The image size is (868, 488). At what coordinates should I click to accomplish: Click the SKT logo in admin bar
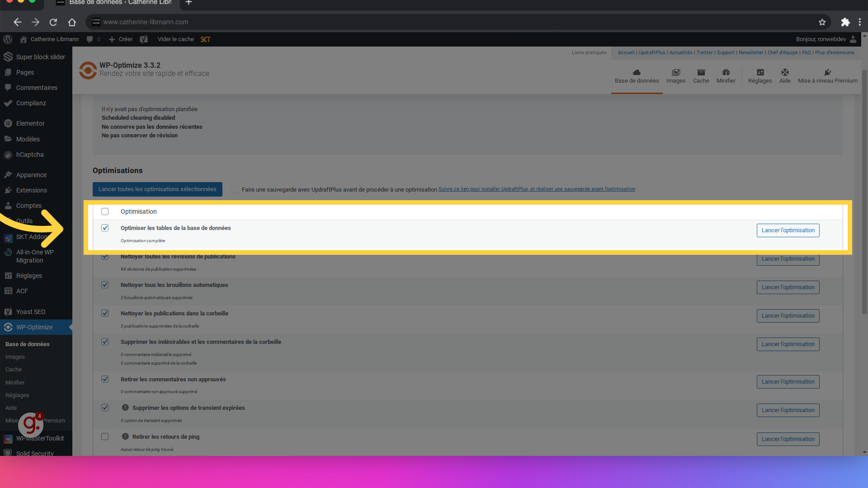click(206, 39)
